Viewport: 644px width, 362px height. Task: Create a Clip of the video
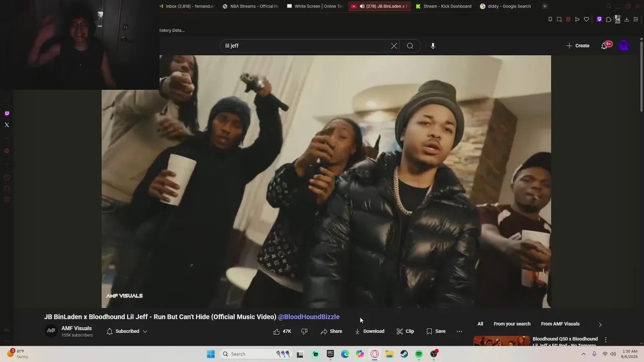405,331
